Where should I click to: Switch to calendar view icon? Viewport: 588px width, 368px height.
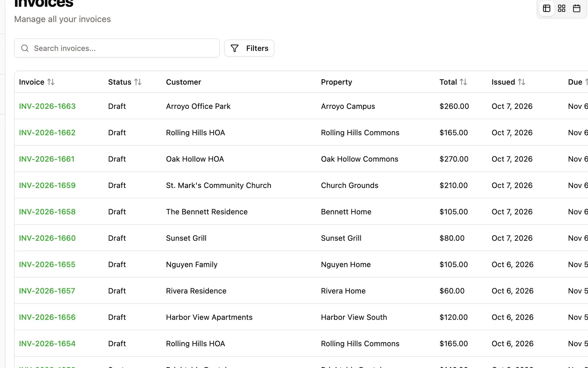[x=577, y=8]
